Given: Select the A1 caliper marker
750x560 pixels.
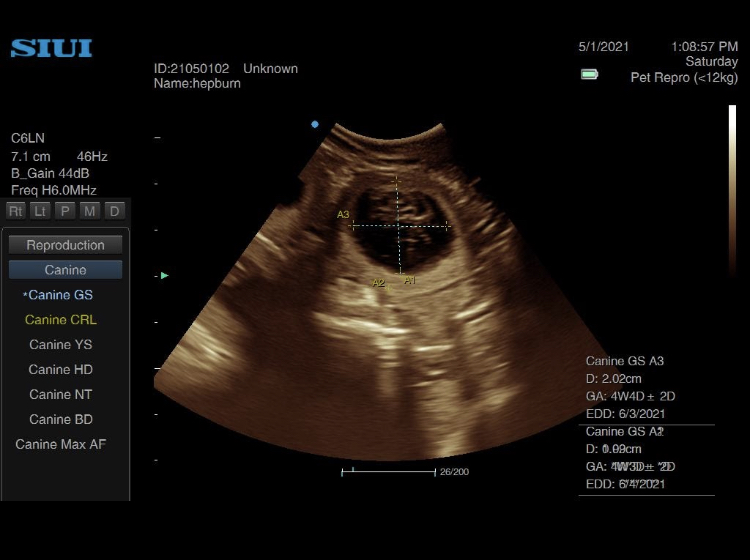Looking at the screenshot, I should coord(409,281).
